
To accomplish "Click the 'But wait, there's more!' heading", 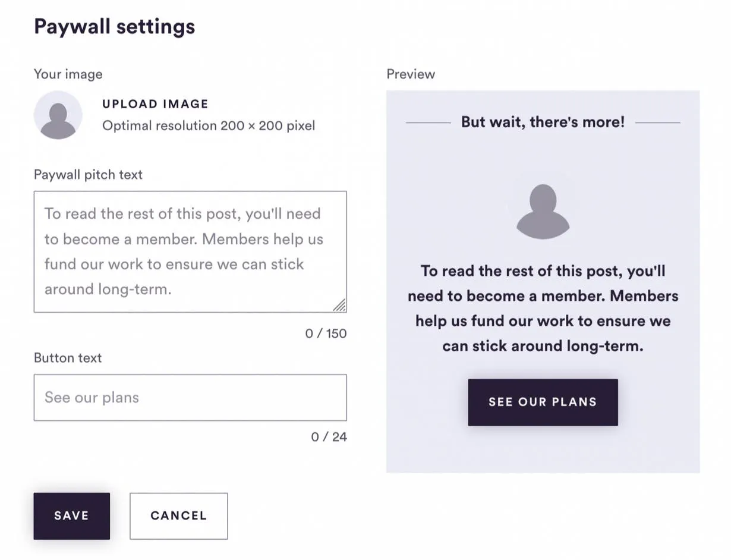I will click(543, 122).
